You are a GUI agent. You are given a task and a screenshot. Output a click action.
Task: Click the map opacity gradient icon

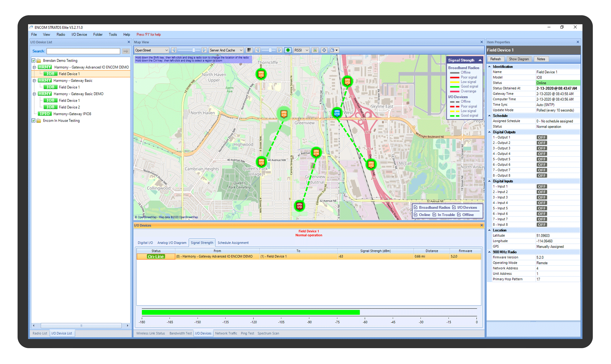[x=249, y=50]
